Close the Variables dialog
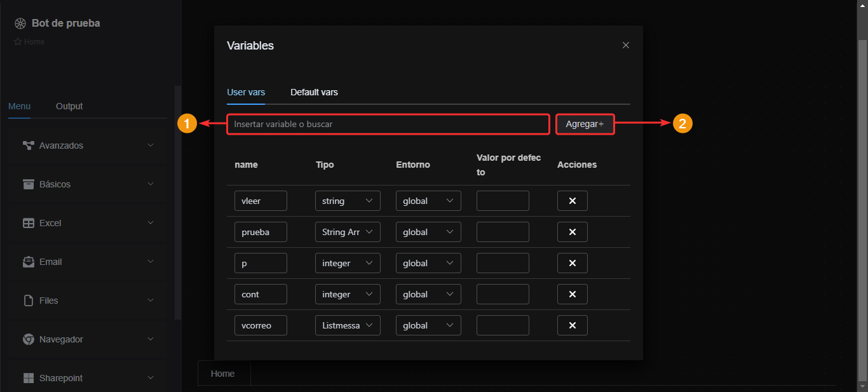 tap(626, 45)
